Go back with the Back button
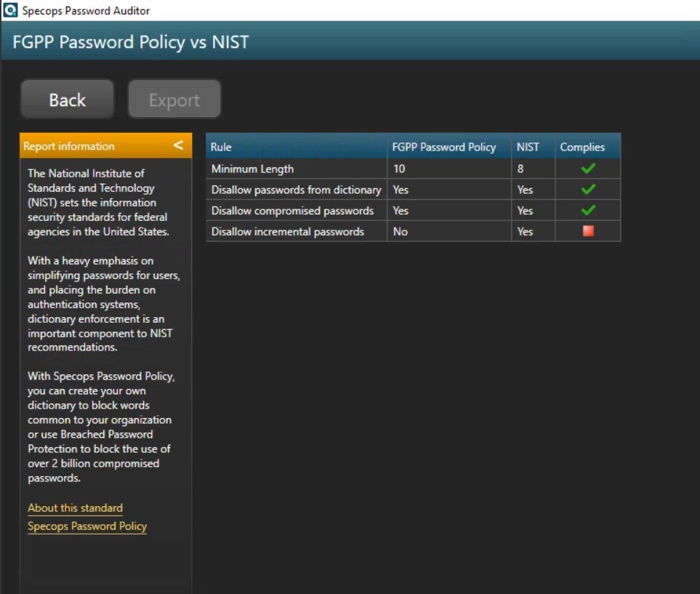700x594 pixels. (x=67, y=100)
